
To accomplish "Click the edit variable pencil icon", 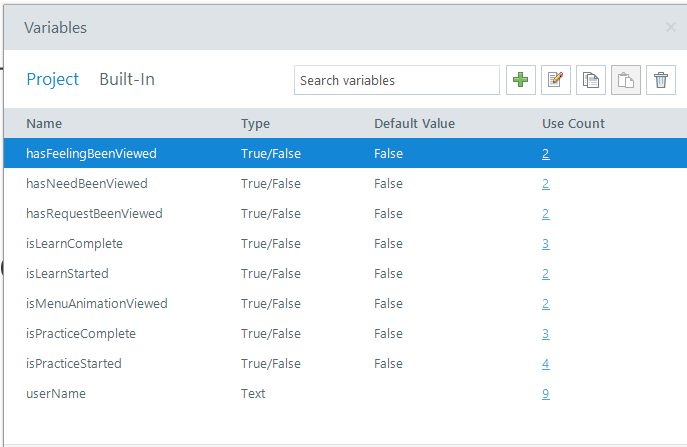I will coord(556,80).
